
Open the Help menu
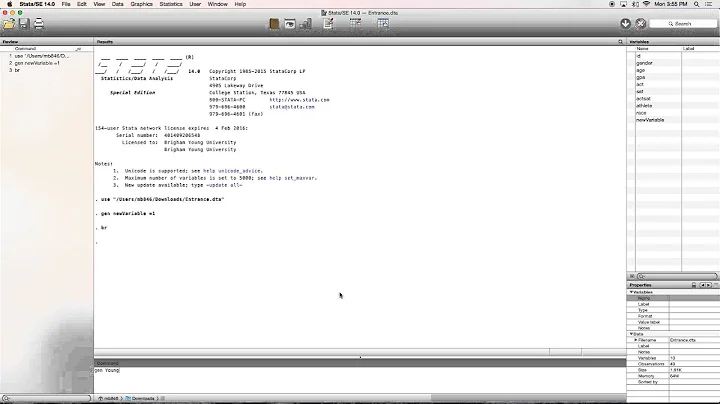point(240,4)
